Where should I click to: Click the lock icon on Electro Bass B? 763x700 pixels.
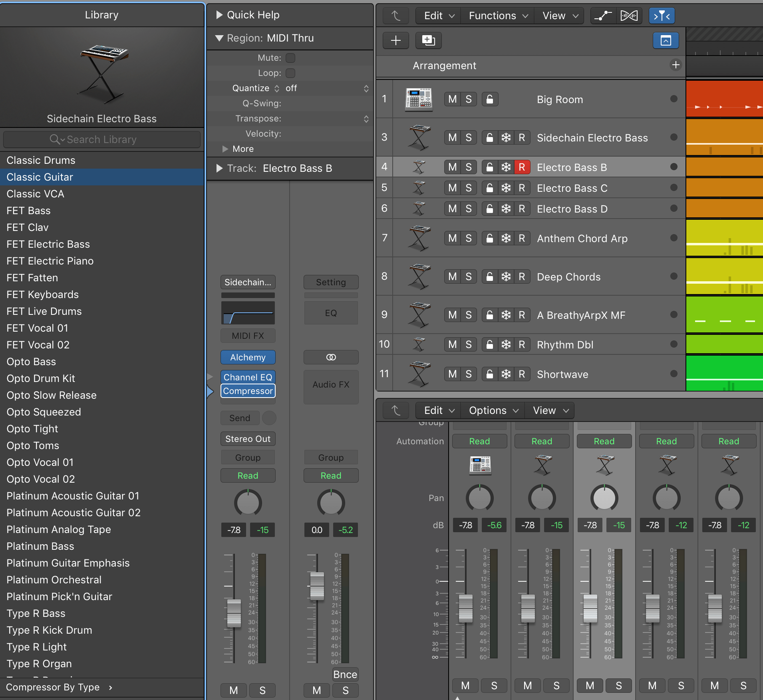click(x=490, y=167)
